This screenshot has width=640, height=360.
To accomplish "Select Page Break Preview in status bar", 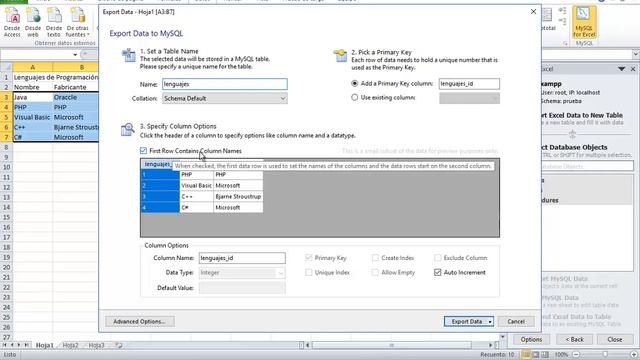I will (x=545, y=355).
